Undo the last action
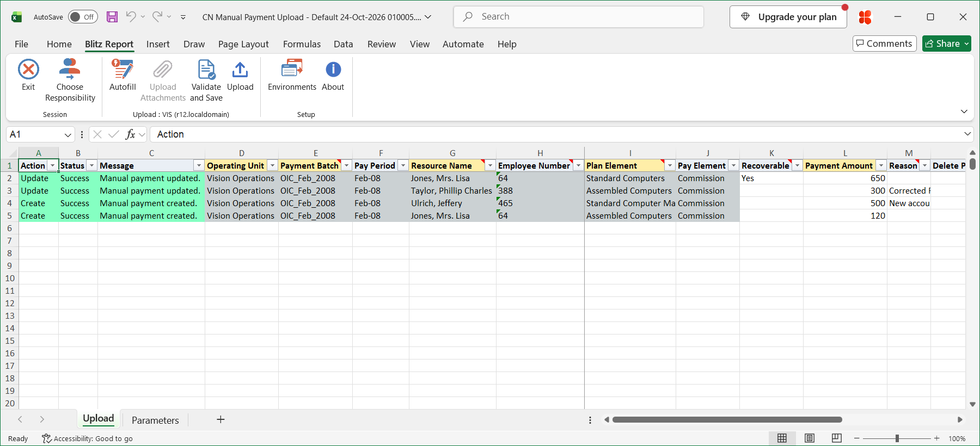Image resolution: width=980 pixels, height=446 pixels. (x=131, y=17)
